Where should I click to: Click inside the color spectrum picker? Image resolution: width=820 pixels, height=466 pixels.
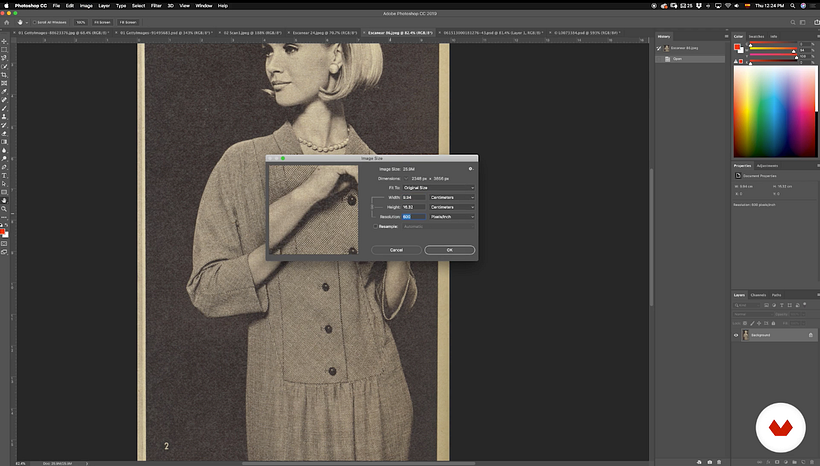tap(775, 111)
